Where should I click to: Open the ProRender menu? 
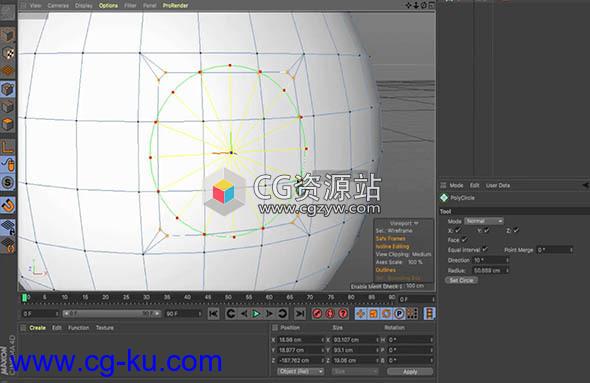click(x=175, y=5)
